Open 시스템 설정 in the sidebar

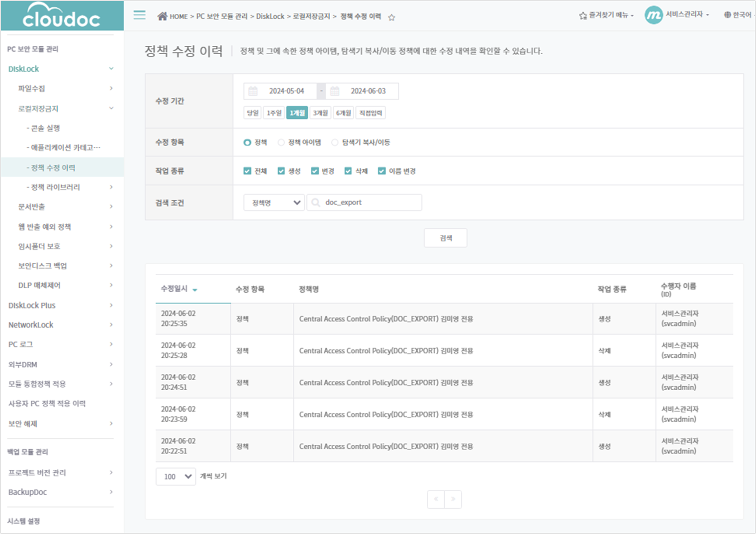click(24, 521)
